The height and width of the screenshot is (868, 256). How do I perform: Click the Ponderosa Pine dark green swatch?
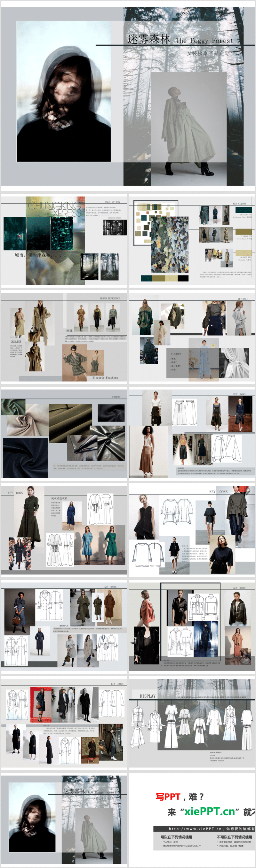(x=244, y=210)
